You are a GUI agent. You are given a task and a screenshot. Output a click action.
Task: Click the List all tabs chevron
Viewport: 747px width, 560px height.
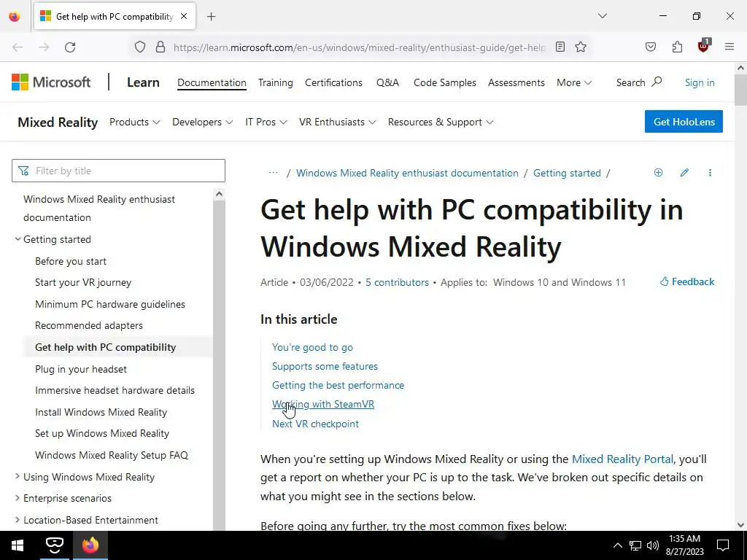[x=603, y=16]
